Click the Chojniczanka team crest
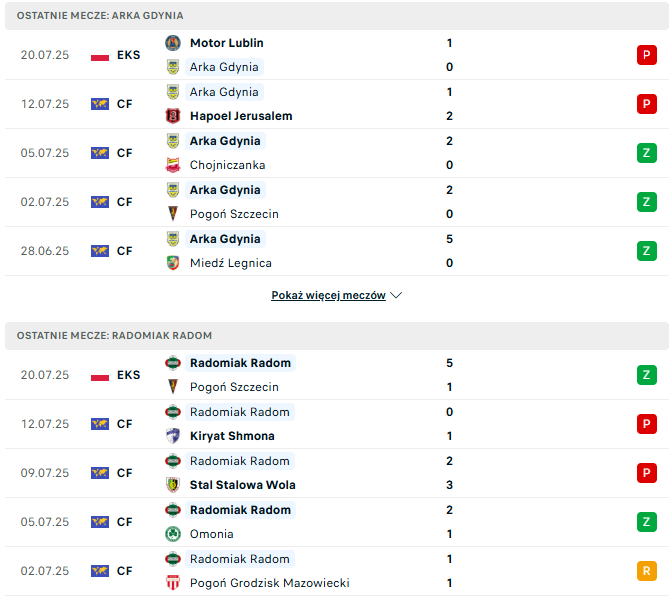The height and width of the screenshot is (600, 671). click(173, 165)
